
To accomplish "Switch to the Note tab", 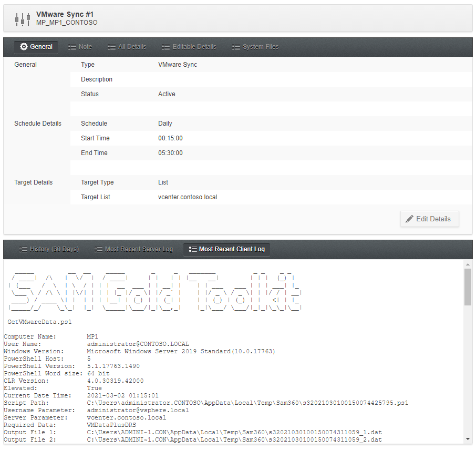I will (80, 47).
